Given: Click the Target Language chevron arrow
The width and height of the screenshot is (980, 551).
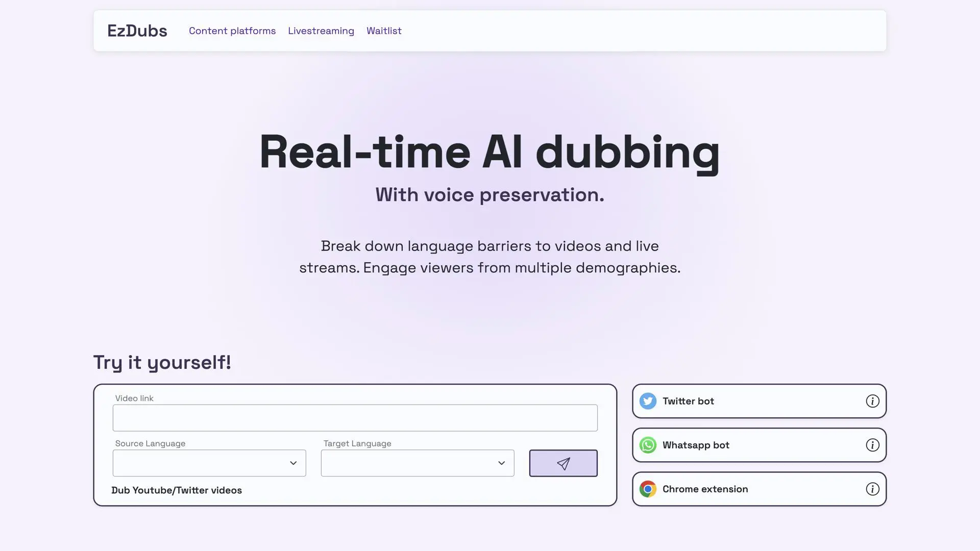Looking at the screenshot, I should (501, 463).
